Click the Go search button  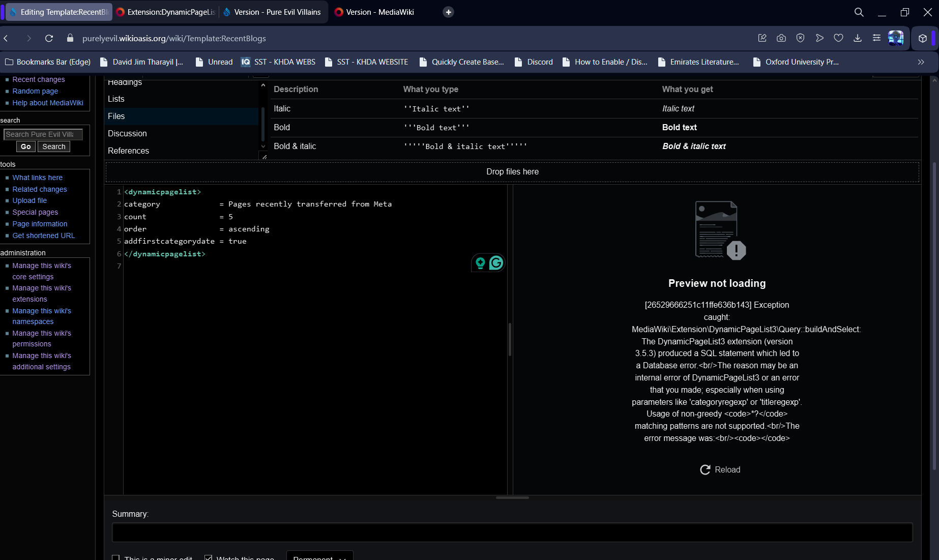(26, 147)
